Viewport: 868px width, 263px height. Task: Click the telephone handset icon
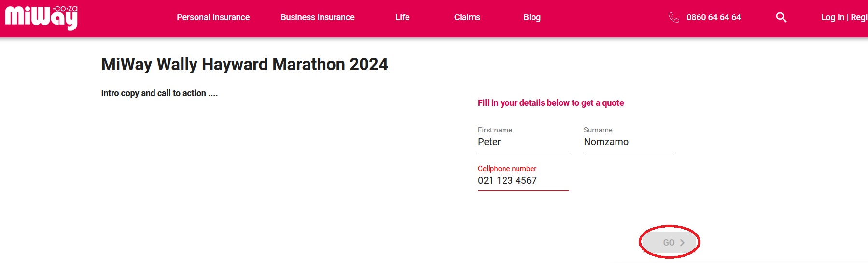673,17
